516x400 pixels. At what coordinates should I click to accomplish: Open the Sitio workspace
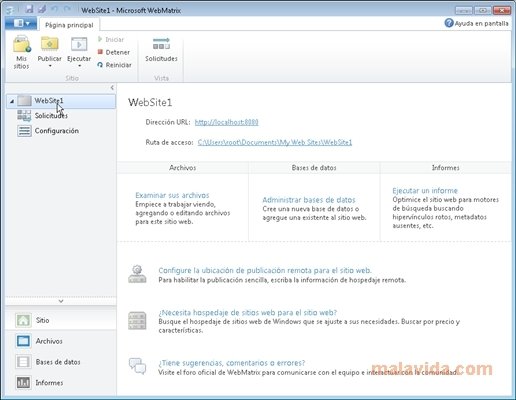tap(61, 320)
